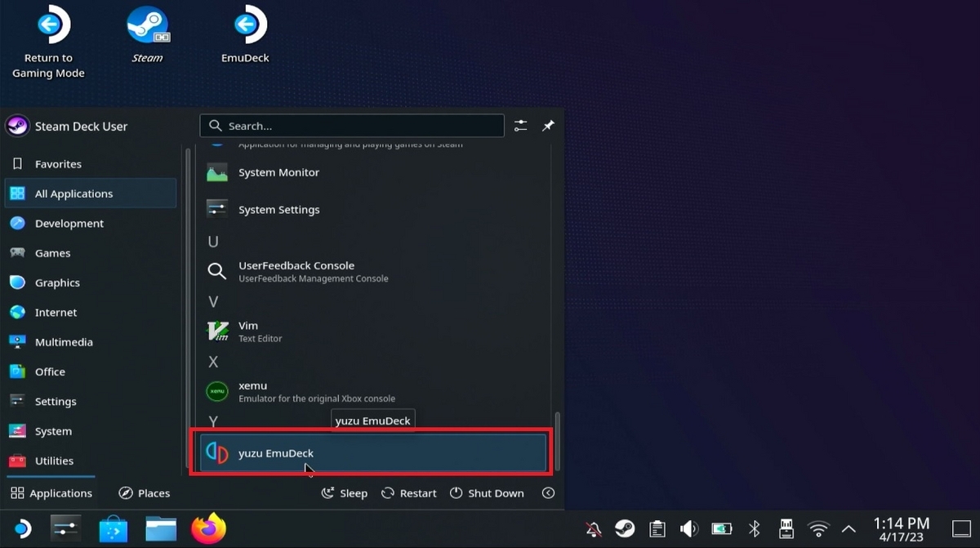Image resolution: width=980 pixels, height=548 pixels.
Task: Pin the application launcher open
Action: click(x=549, y=126)
